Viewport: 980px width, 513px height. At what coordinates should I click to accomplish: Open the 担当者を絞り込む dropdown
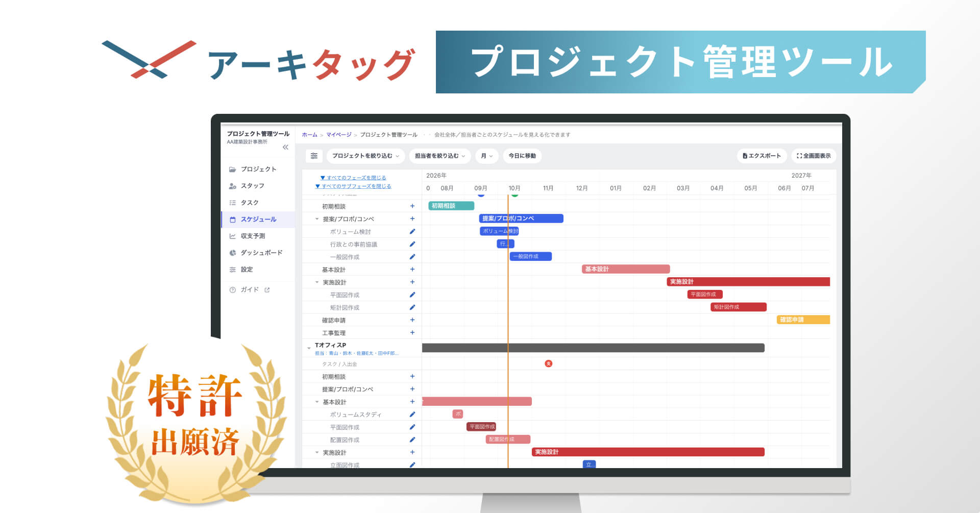coord(440,156)
